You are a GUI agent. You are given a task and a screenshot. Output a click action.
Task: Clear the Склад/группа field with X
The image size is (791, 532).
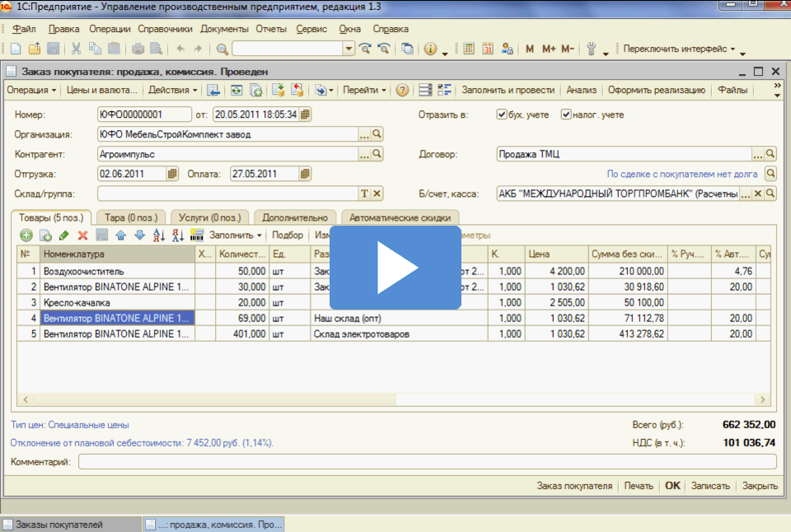[377, 194]
